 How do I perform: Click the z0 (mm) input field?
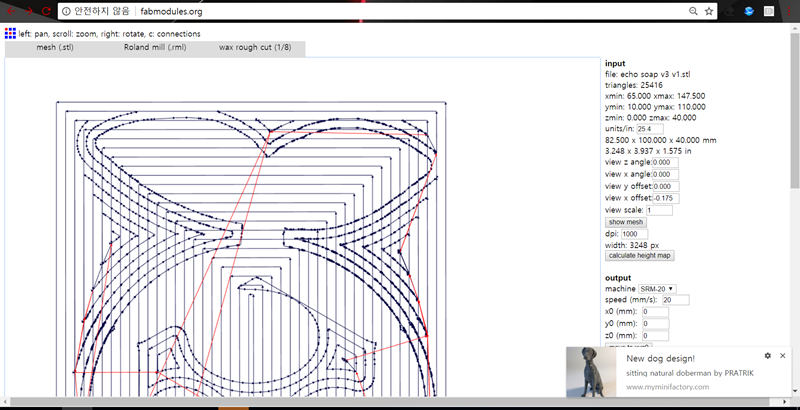[656, 336]
